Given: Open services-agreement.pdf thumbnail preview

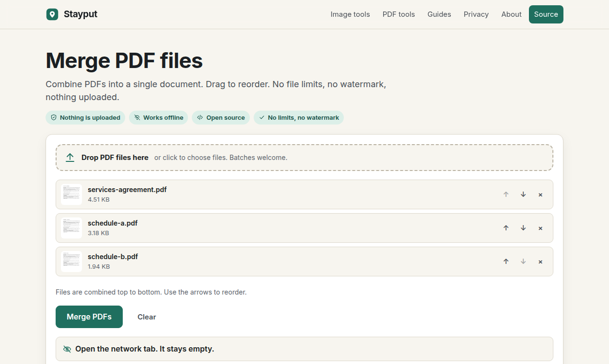Looking at the screenshot, I should click(71, 194).
